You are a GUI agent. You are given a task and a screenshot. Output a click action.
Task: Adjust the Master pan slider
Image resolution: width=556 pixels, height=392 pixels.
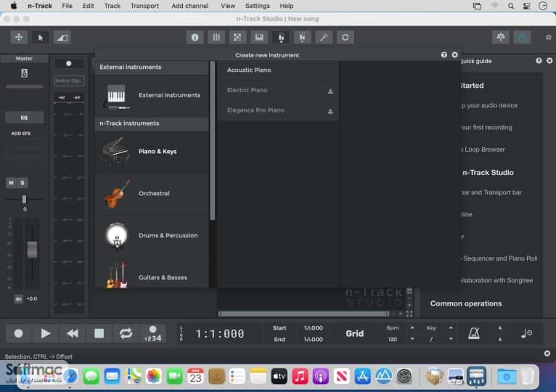[x=24, y=200]
